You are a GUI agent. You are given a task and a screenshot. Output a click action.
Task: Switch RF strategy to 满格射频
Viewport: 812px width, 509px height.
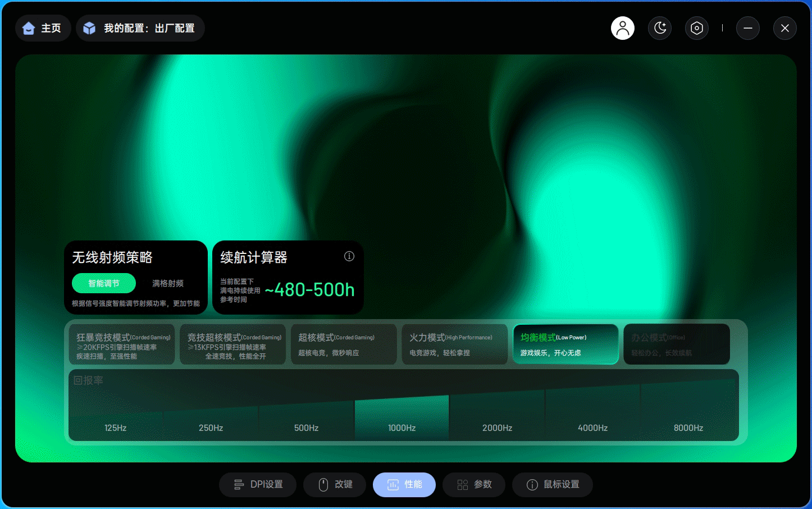point(167,283)
